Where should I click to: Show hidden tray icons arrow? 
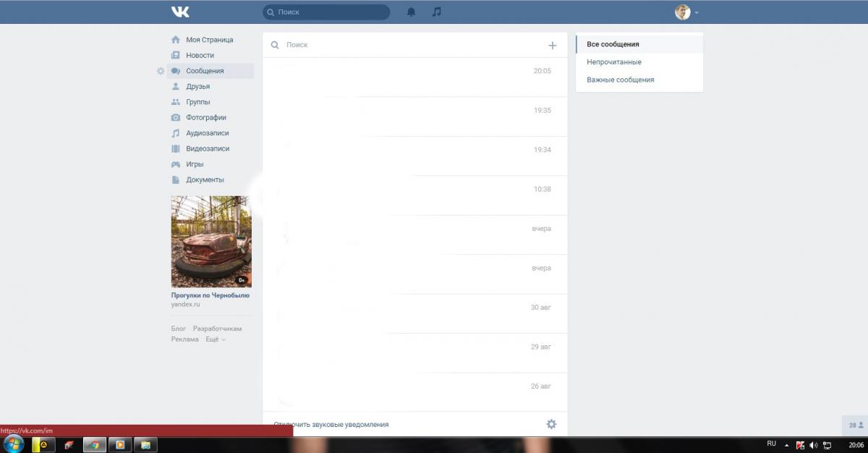point(787,445)
